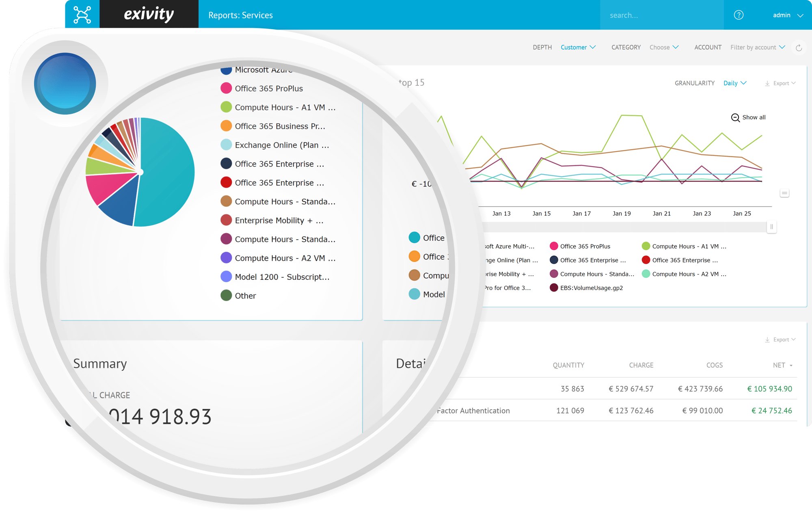
Task: Click the Show all zoom-out icon
Action: [x=735, y=118]
